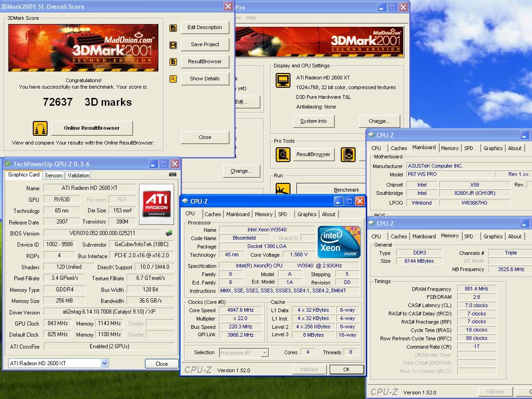Click the Save Project floppy disk icon
Screen dimensions: 532x399
[x=173, y=45]
